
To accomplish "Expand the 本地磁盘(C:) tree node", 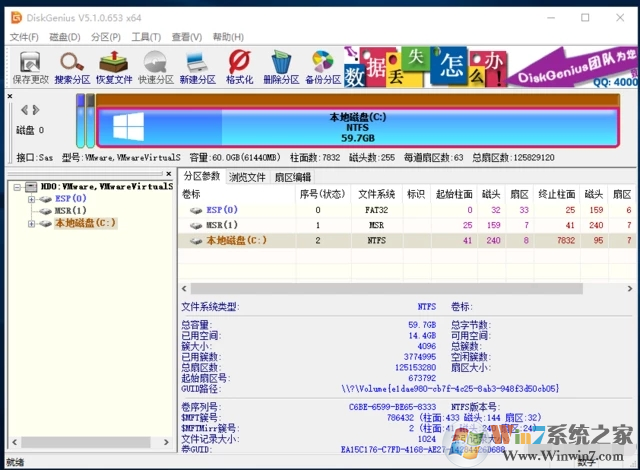I will 31,223.
